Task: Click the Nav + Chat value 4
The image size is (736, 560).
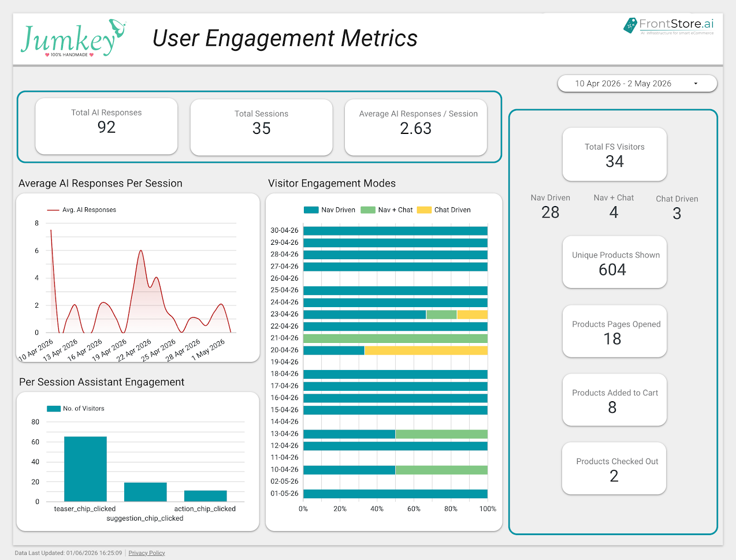Action: [x=614, y=212]
